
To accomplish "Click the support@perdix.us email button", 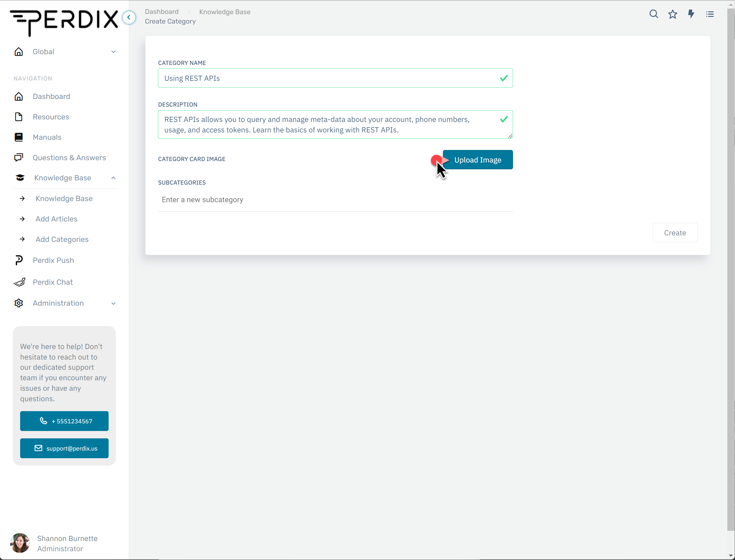I will point(64,448).
